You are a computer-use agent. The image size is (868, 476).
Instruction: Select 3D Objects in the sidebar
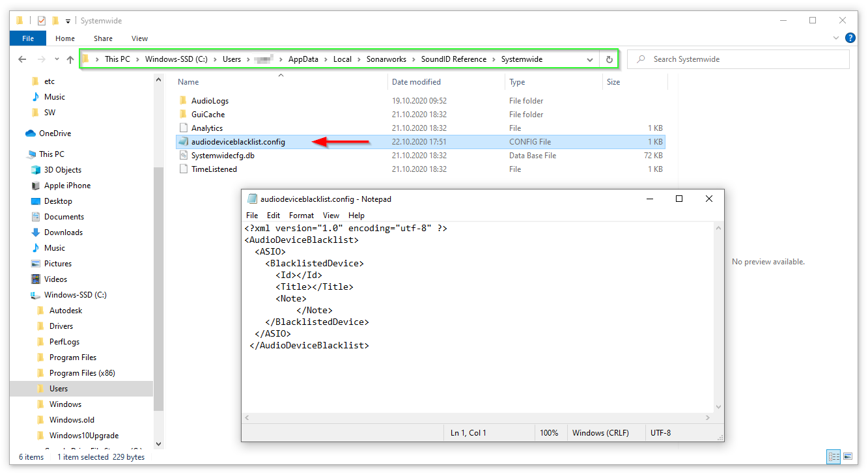(63, 170)
